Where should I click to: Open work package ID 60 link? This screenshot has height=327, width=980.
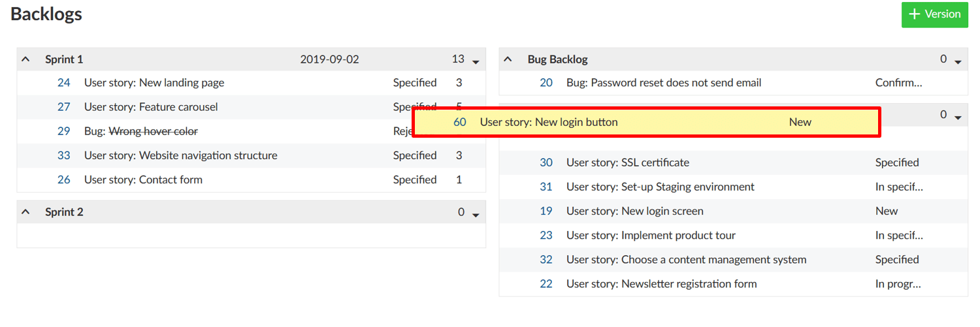pos(460,122)
